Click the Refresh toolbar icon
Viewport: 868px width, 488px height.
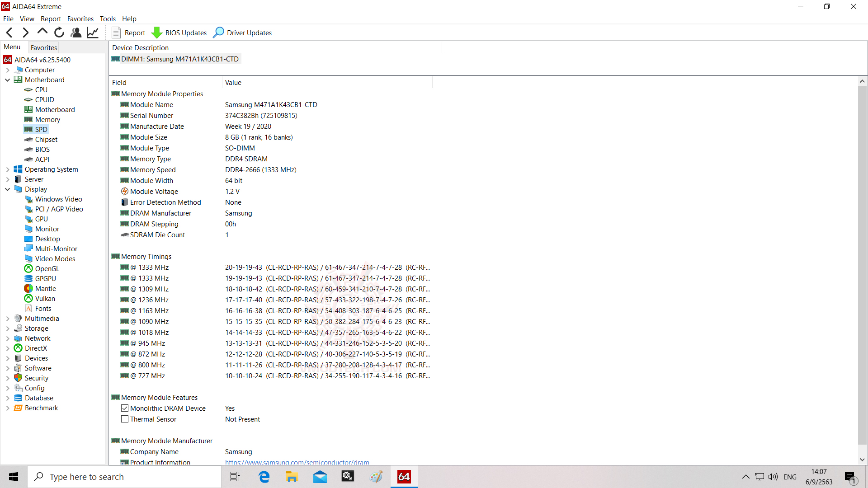pyautogui.click(x=59, y=33)
